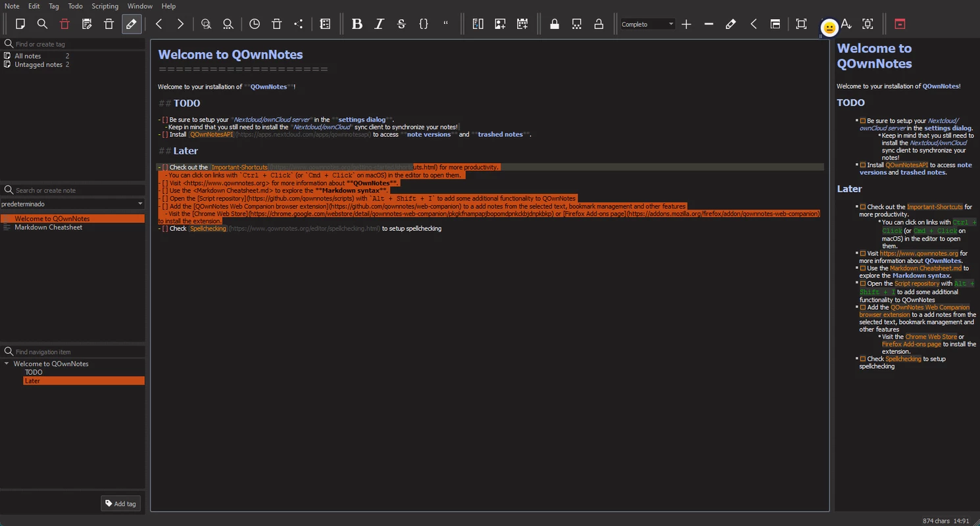Open the Completo workspace dropdown

click(x=648, y=24)
